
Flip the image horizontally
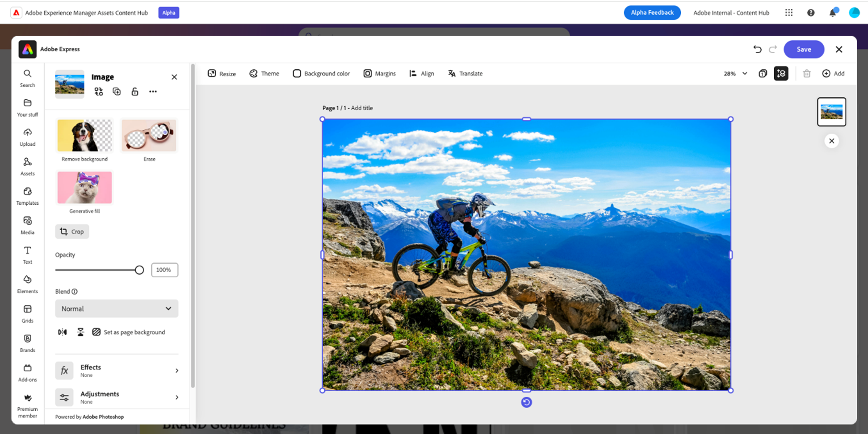click(x=62, y=332)
